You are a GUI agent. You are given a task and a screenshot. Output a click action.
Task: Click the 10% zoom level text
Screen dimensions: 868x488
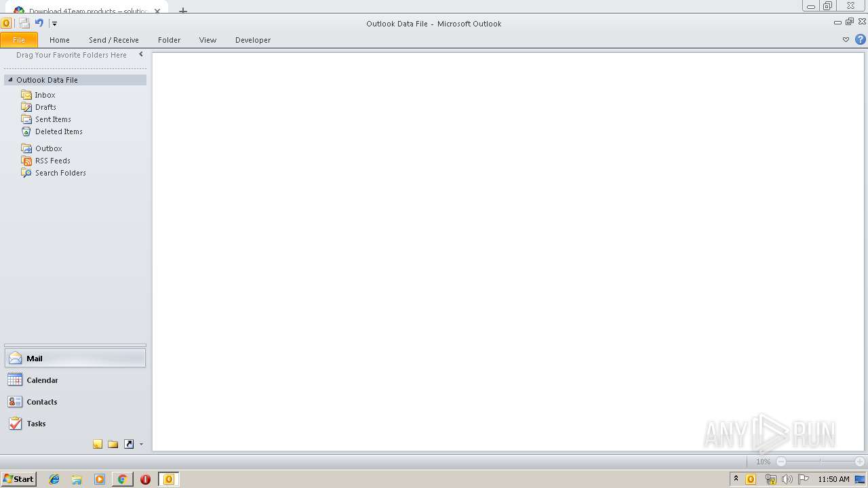(764, 462)
